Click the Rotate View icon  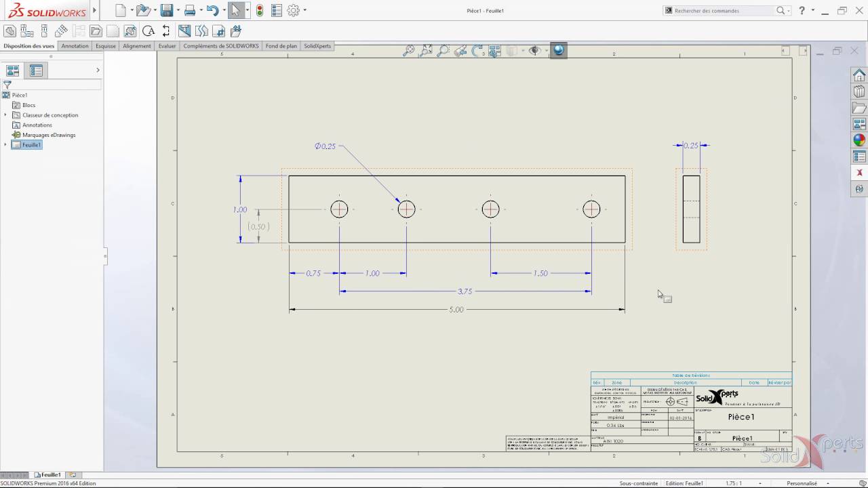(x=477, y=50)
